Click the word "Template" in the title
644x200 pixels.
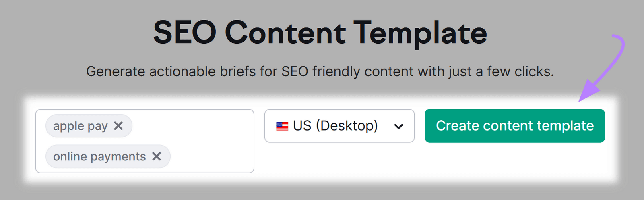[x=420, y=33]
